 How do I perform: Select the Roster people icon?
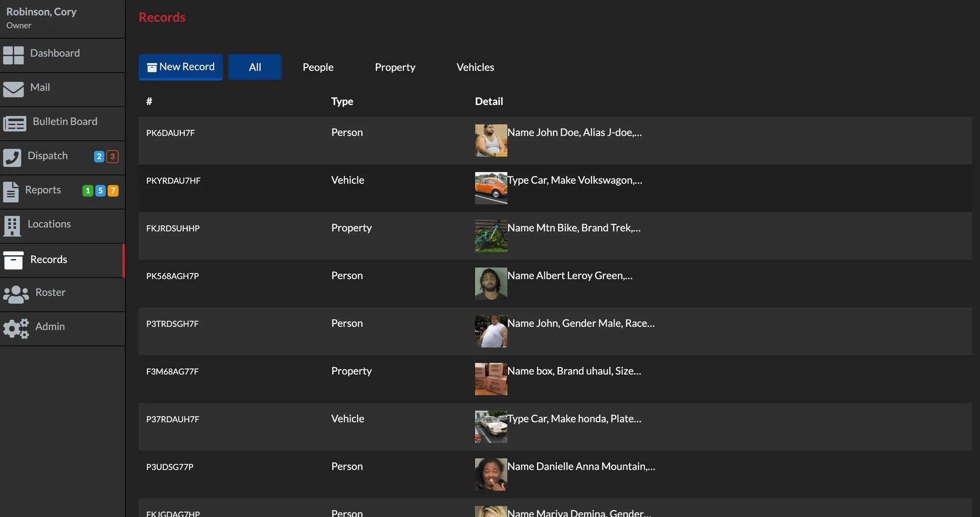pyautogui.click(x=16, y=294)
